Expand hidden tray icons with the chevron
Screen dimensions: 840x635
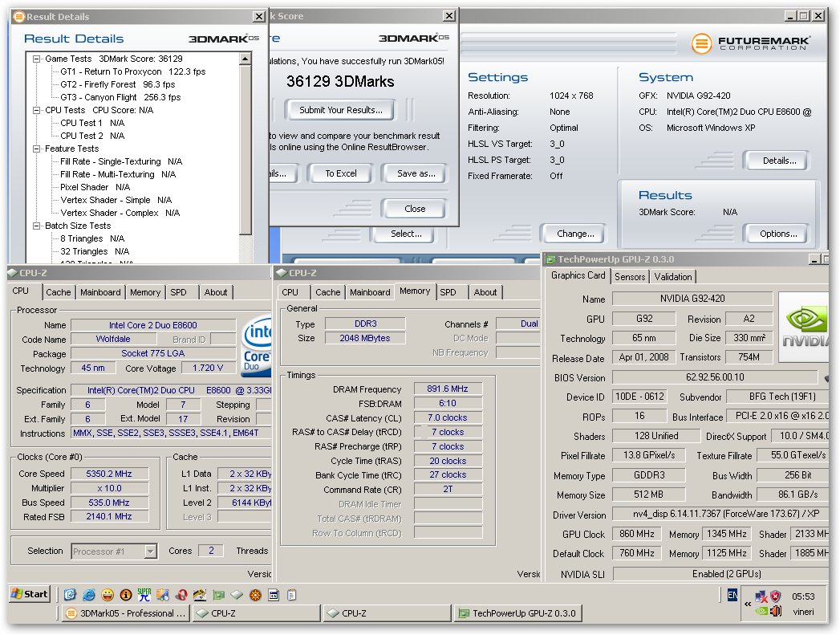pos(747,604)
